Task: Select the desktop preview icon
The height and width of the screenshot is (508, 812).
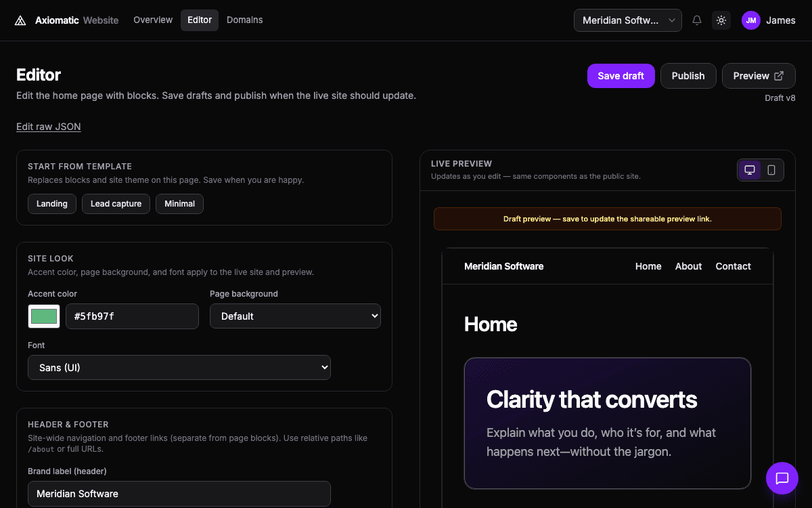Action: (750, 170)
